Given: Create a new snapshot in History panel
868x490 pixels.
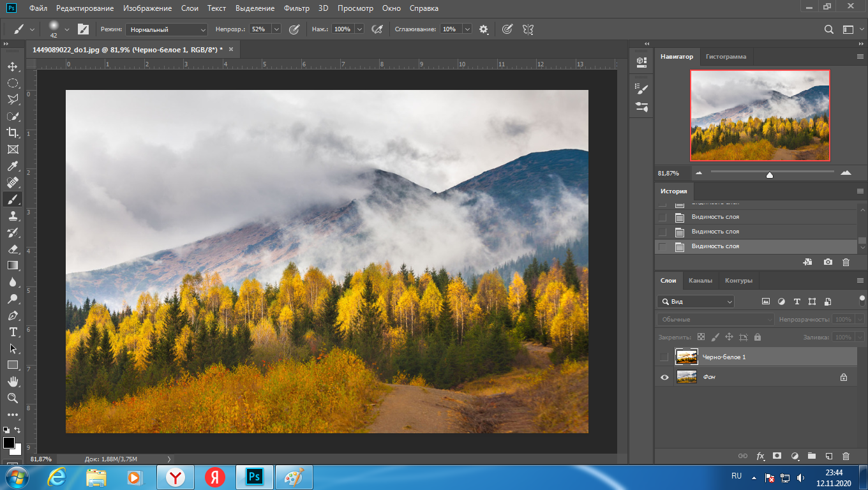Looking at the screenshot, I should (828, 262).
